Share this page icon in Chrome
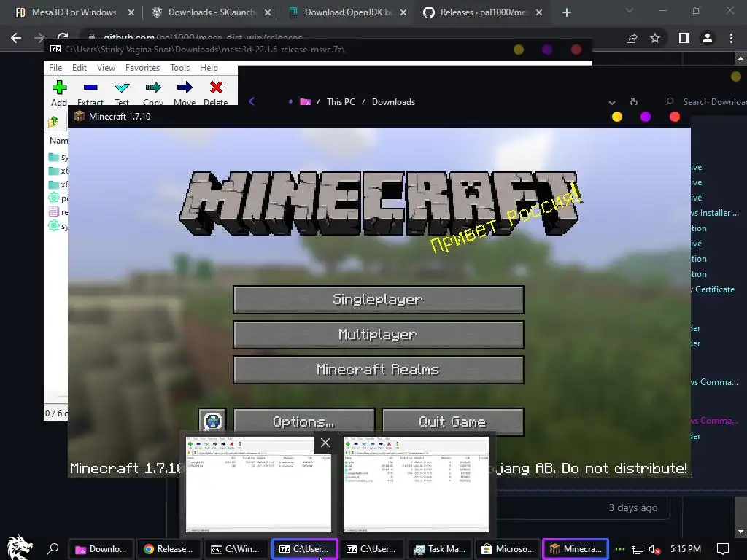 point(632,38)
